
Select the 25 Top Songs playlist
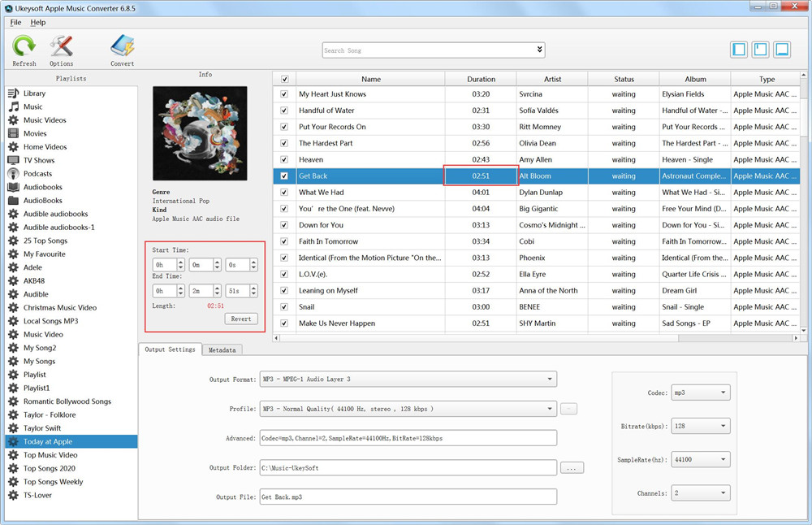click(x=45, y=241)
